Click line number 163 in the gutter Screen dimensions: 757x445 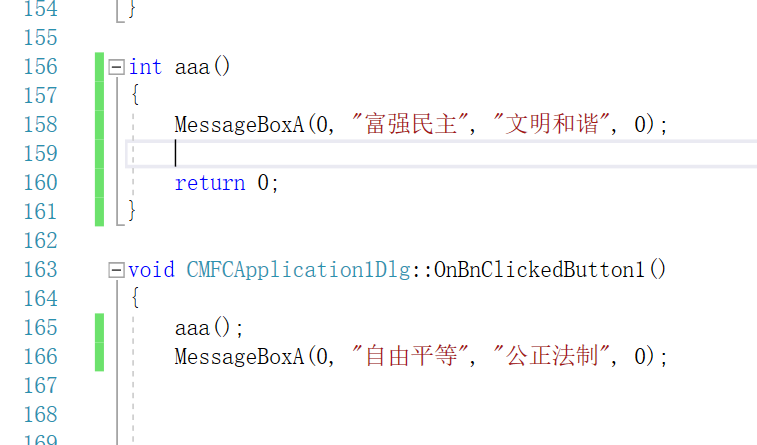40,270
